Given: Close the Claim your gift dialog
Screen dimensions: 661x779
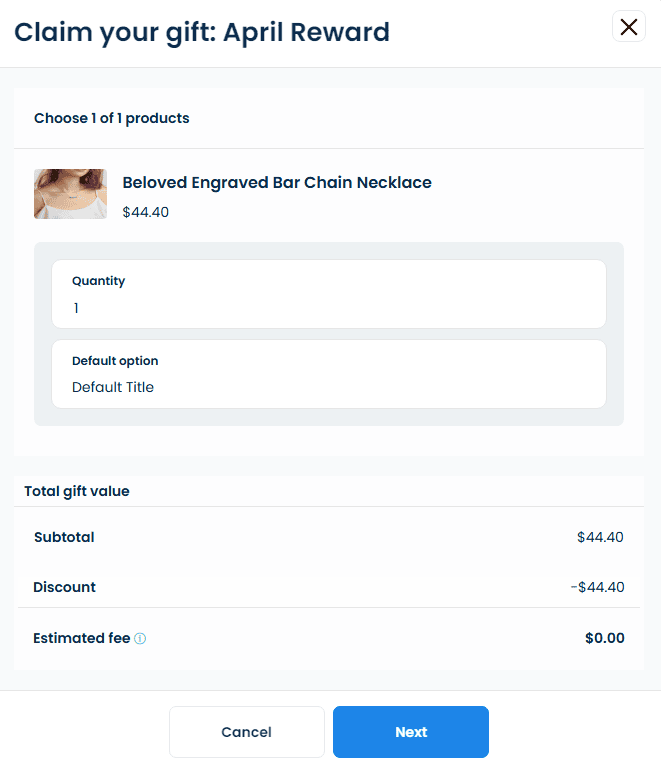Looking at the screenshot, I should (629, 26).
